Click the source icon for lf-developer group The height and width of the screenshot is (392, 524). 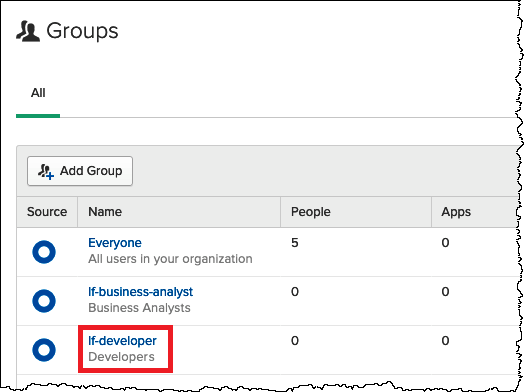(44, 350)
